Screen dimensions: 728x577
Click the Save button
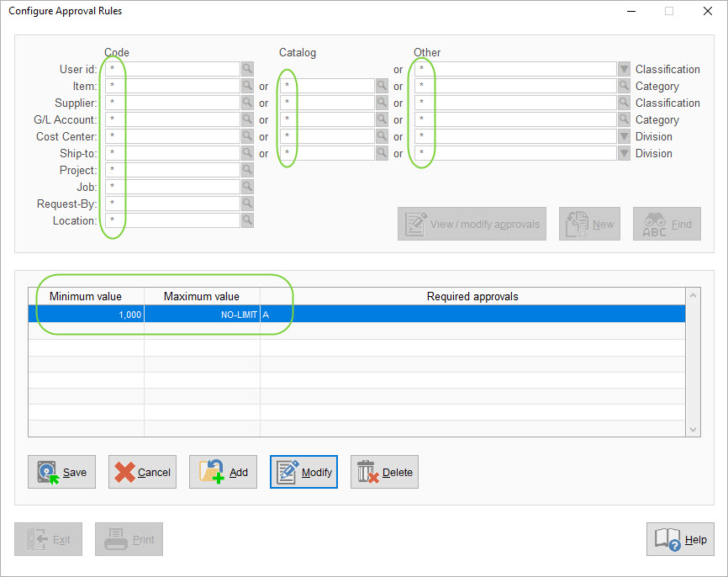coord(61,472)
